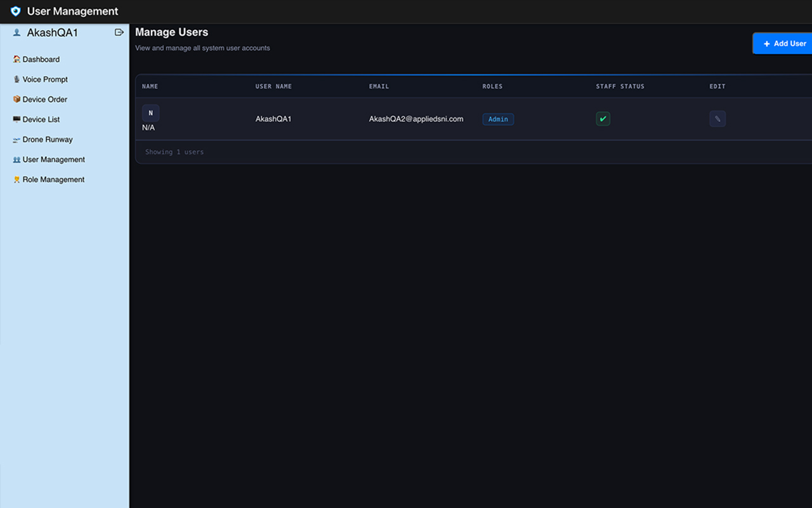Open Role Management in the sidebar
The width and height of the screenshot is (812, 508).
49,180
